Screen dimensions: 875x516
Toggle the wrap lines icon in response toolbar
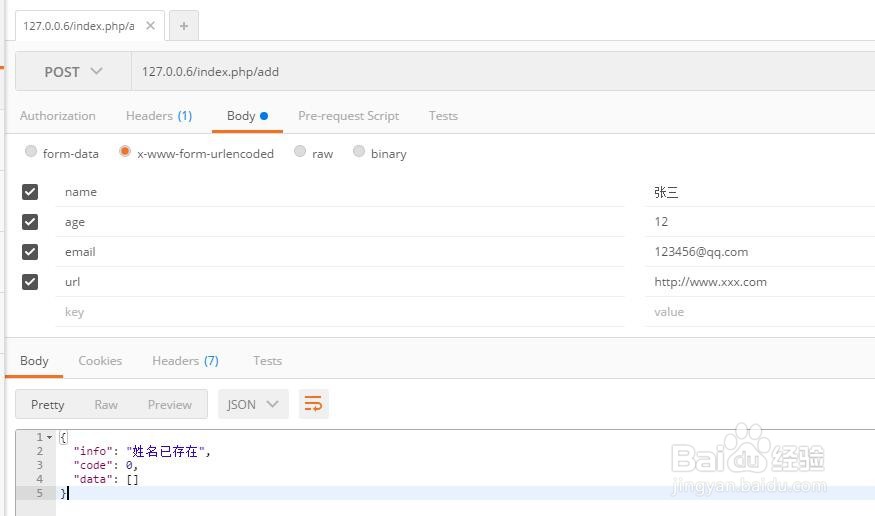coord(313,404)
